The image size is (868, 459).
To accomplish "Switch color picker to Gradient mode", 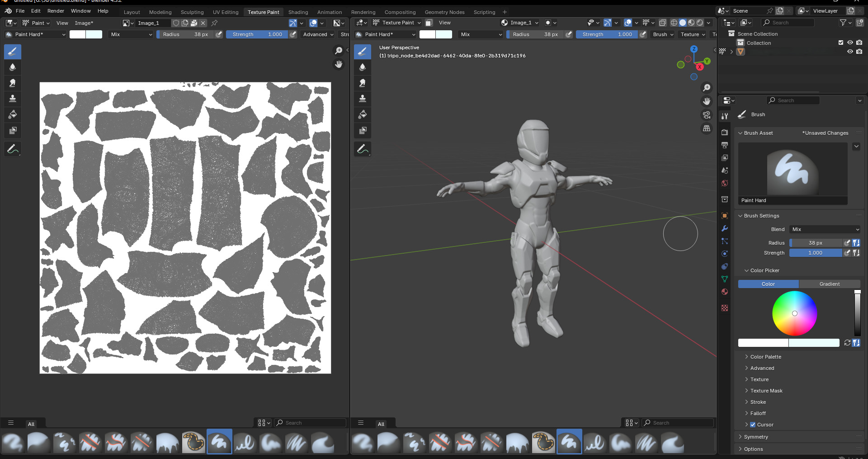I will click(830, 284).
